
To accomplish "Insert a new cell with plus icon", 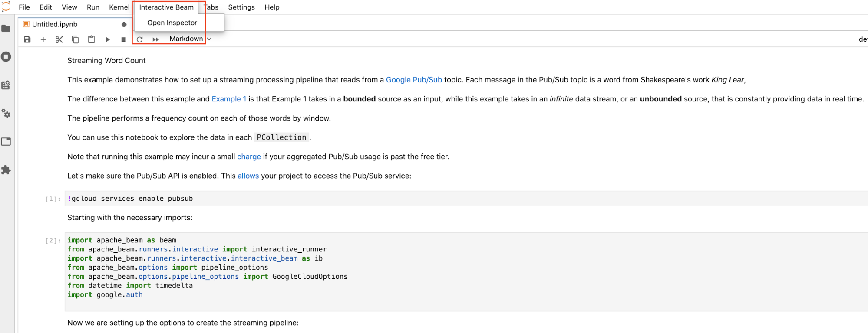I will click(43, 39).
